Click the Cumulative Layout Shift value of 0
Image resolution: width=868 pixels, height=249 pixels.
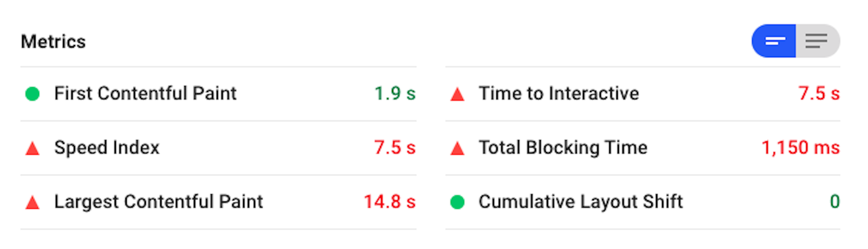coord(834,202)
